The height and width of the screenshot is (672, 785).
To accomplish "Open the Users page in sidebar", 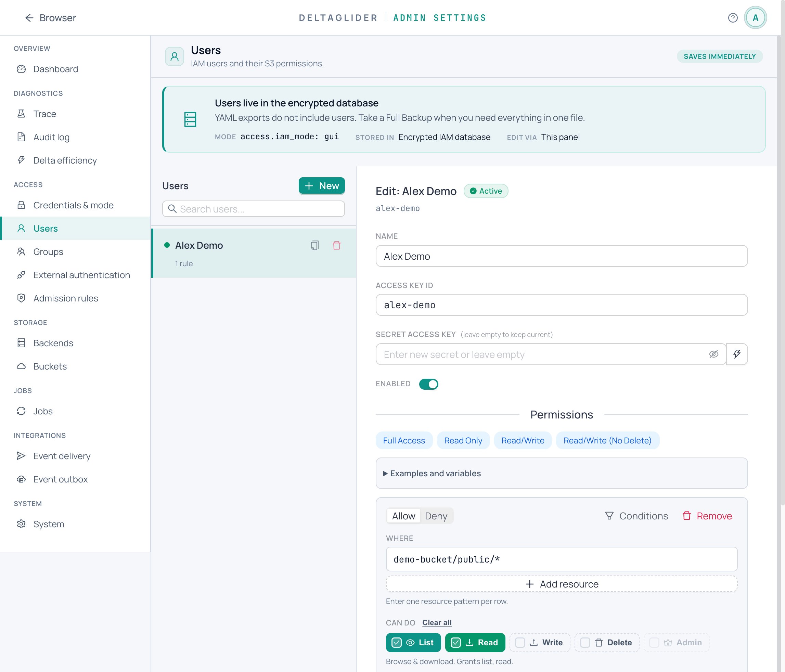I will tap(75, 229).
